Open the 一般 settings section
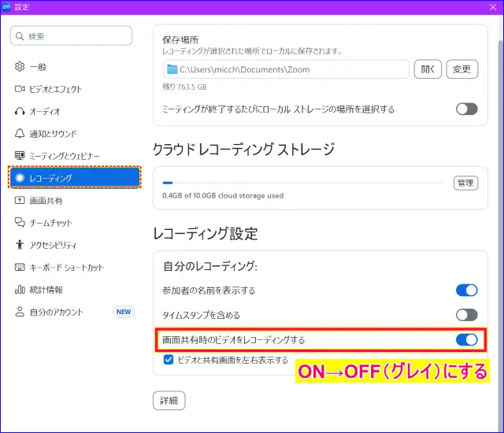 coord(74,66)
